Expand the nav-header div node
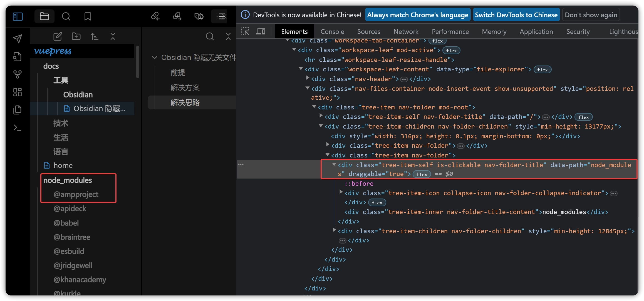Screen dimensions: 644x301 (x=308, y=78)
